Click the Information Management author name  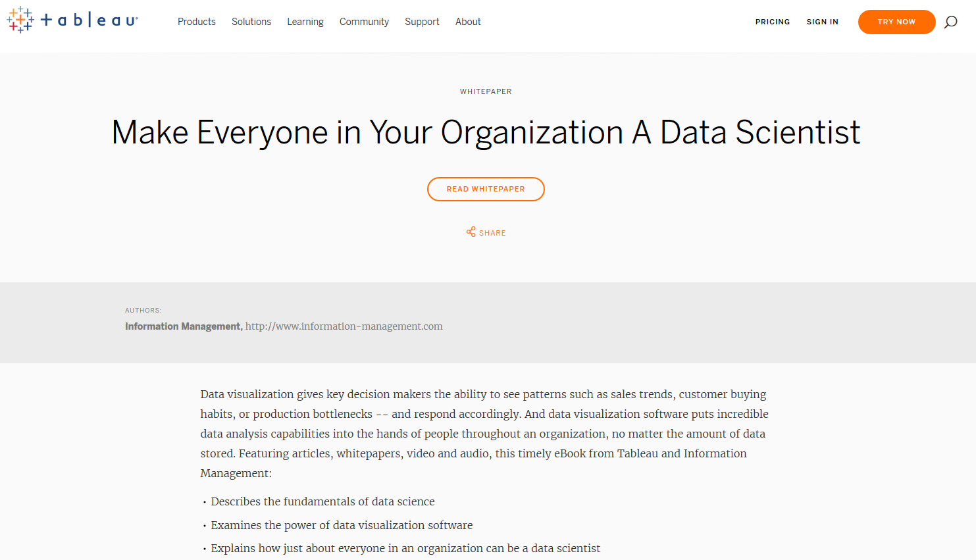pos(183,326)
